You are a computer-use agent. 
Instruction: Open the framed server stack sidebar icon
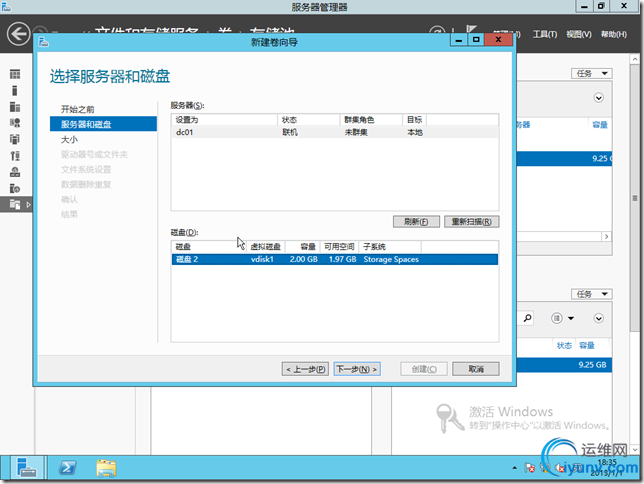(15, 139)
